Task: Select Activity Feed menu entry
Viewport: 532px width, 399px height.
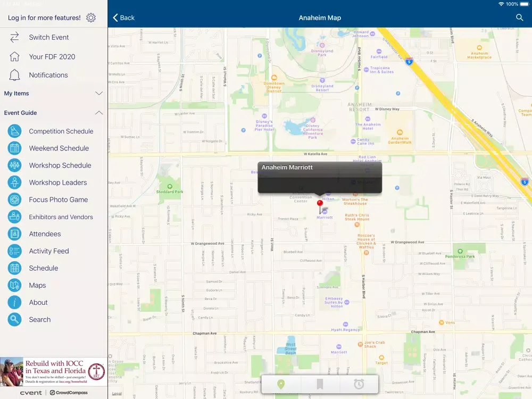Action: 49,251
